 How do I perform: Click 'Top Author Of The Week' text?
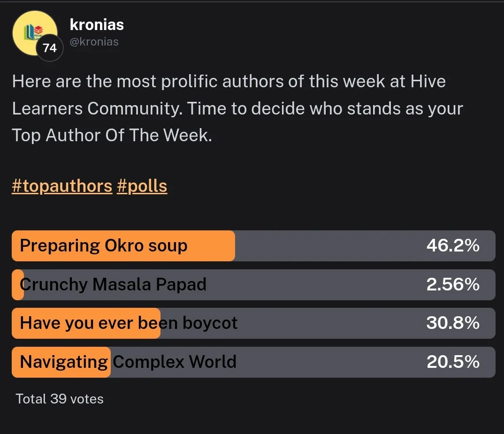[x=111, y=135]
